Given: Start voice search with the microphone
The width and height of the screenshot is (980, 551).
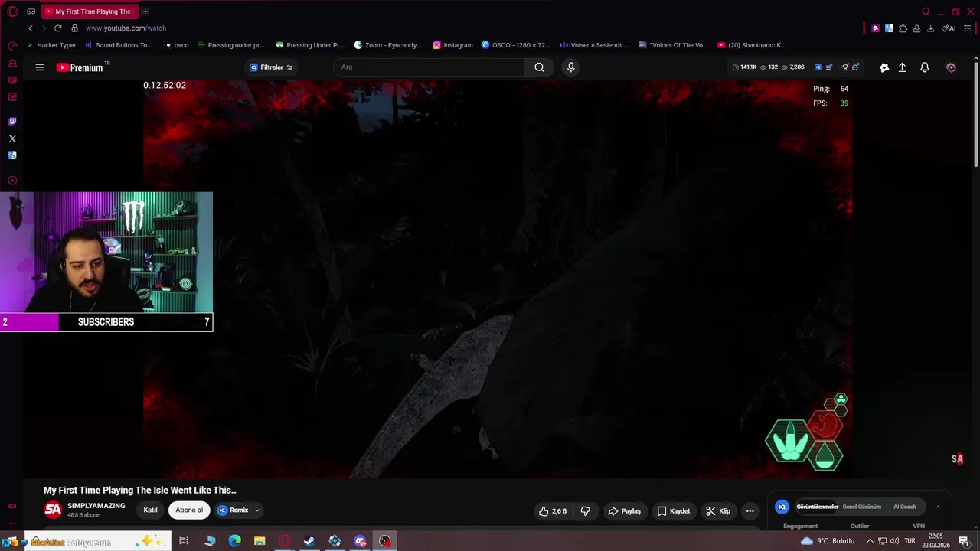Looking at the screenshot, I should (x=570, y=67).
